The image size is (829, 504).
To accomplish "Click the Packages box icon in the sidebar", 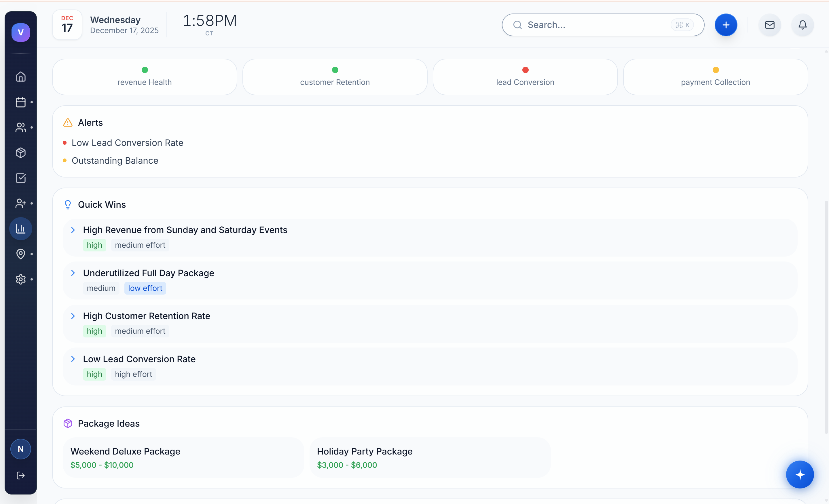I will coord(20,153).
